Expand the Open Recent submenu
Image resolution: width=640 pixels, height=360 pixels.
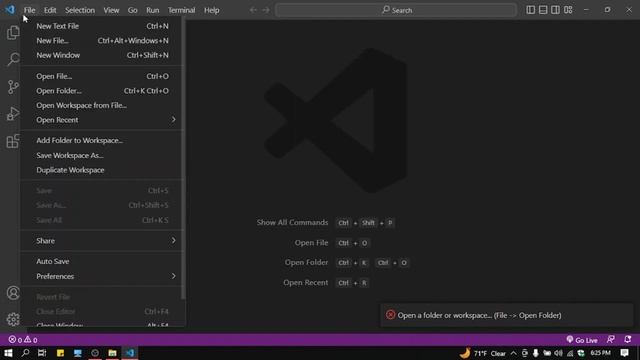(x=102, y=120)
